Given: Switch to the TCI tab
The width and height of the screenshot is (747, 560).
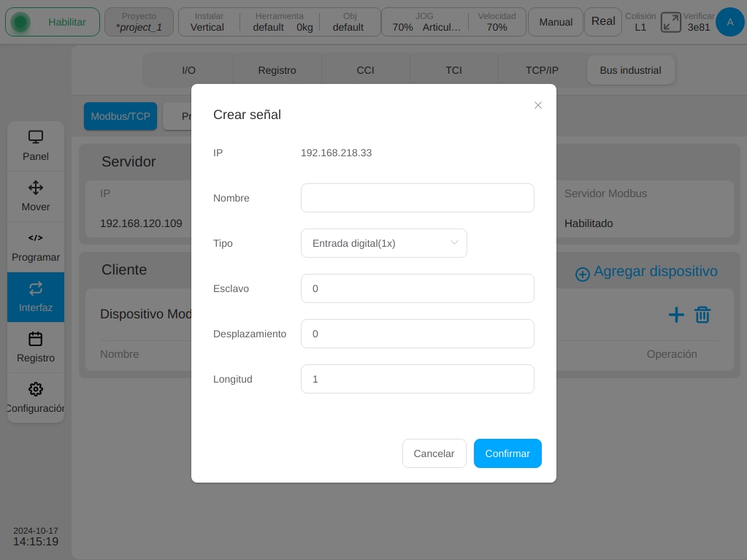Looking at the screenshot, I should 453,71.
